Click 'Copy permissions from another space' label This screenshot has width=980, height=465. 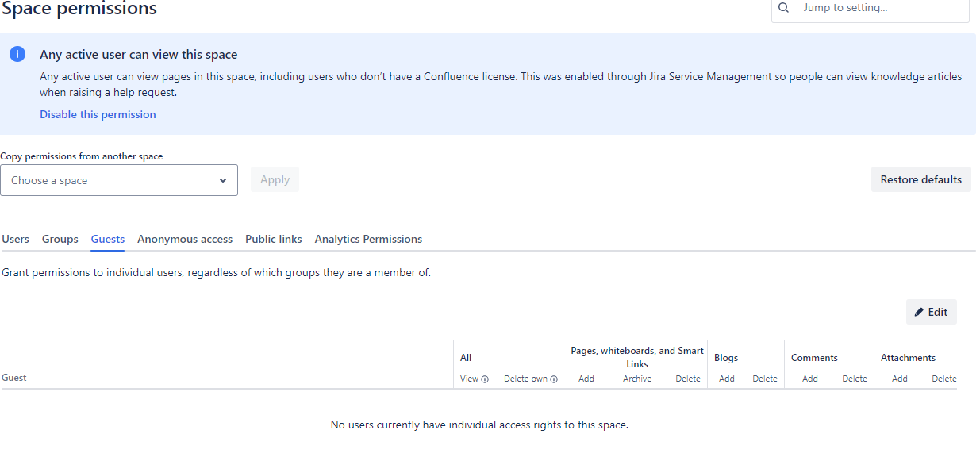point(82,156)
